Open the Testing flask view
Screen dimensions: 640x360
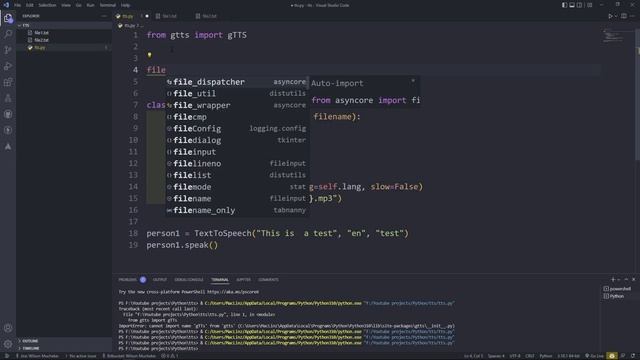[x=8, y=98]
